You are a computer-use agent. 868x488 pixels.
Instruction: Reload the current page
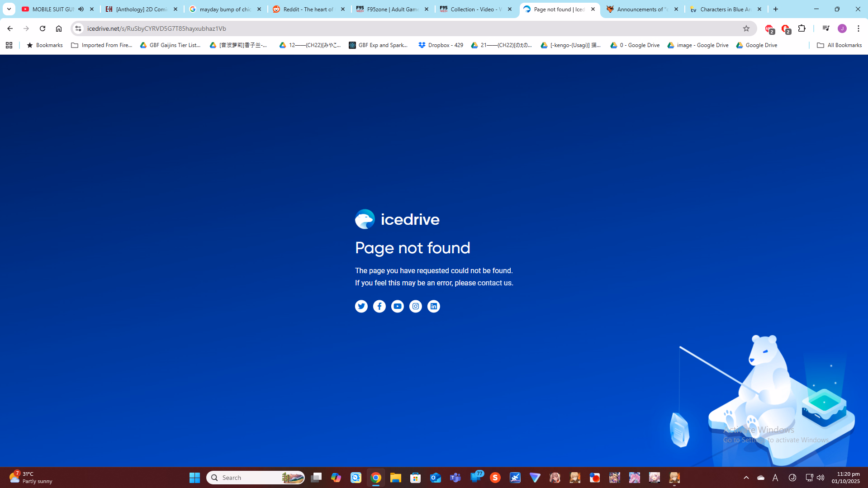(43, 28)
